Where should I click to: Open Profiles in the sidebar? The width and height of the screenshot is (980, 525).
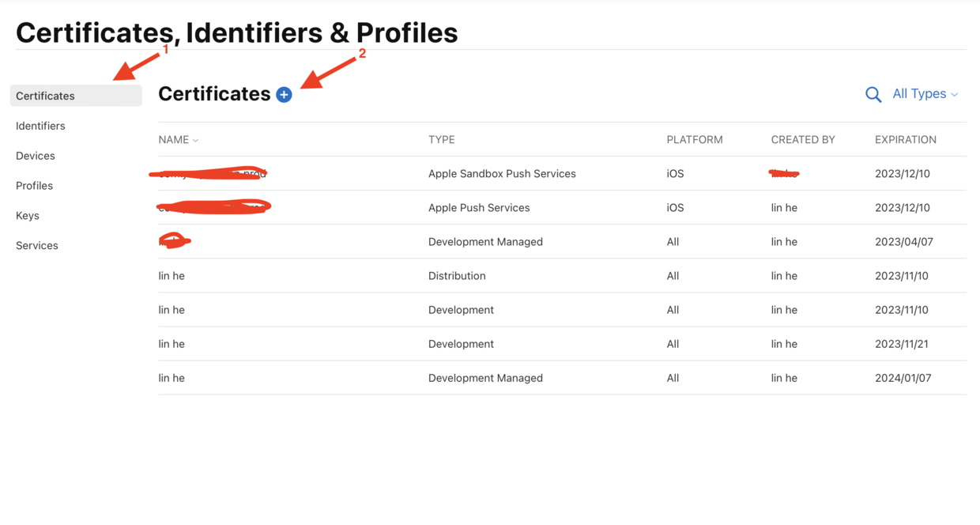[x=35, y=186]
